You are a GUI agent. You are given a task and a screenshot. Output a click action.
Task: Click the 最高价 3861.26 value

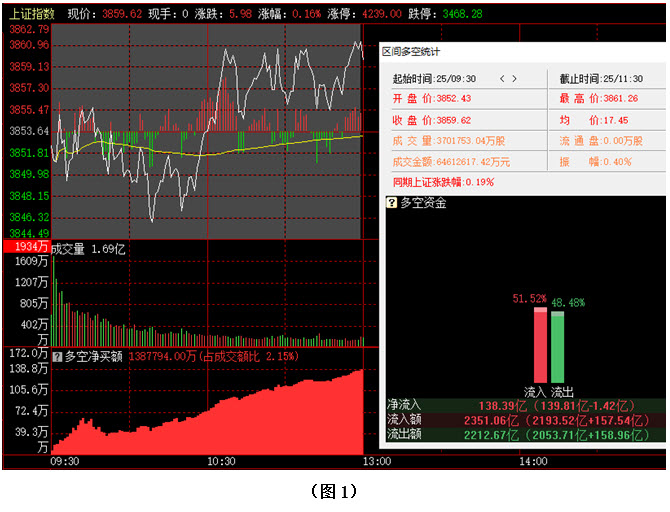620,98
